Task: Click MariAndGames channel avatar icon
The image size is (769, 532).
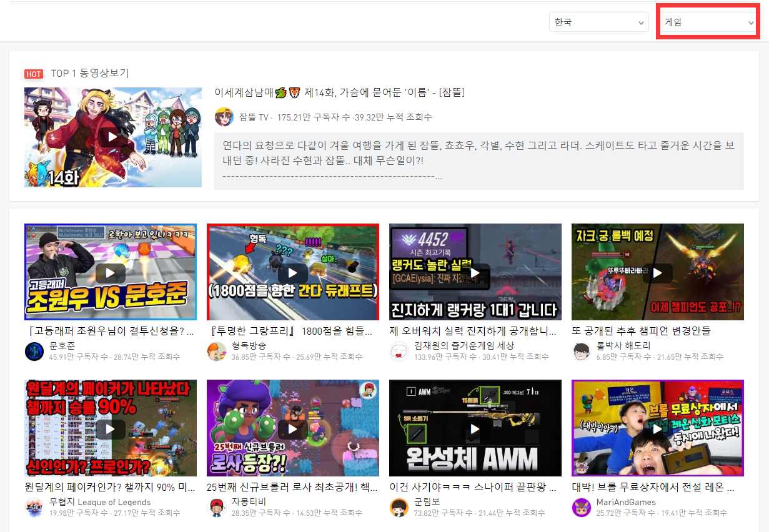Action: 582,508
